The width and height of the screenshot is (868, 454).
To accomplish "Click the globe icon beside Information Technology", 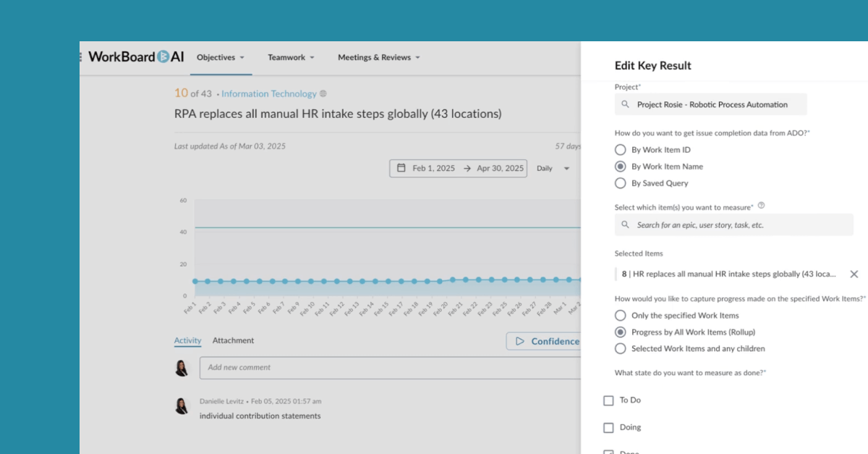I will coord(323,93).
